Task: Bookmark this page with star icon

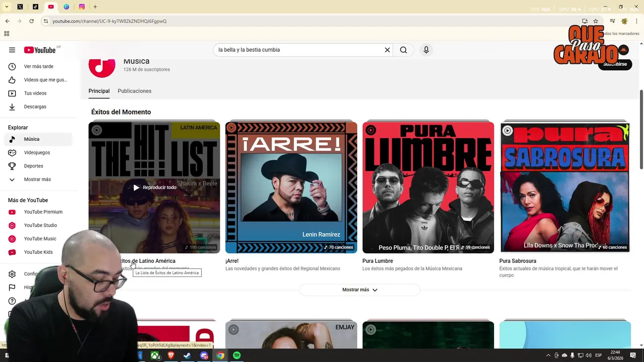Action: pyautogui.click(x=596, y=21)
